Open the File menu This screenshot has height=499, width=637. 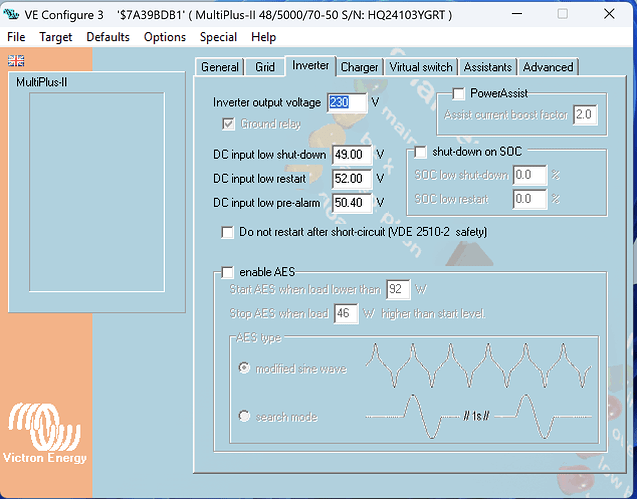click(16, 37)
